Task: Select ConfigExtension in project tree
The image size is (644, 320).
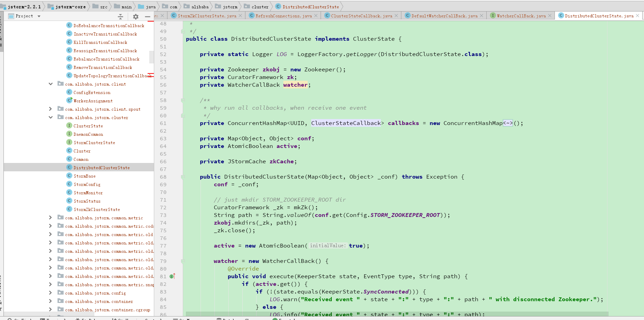Action: 92,92
